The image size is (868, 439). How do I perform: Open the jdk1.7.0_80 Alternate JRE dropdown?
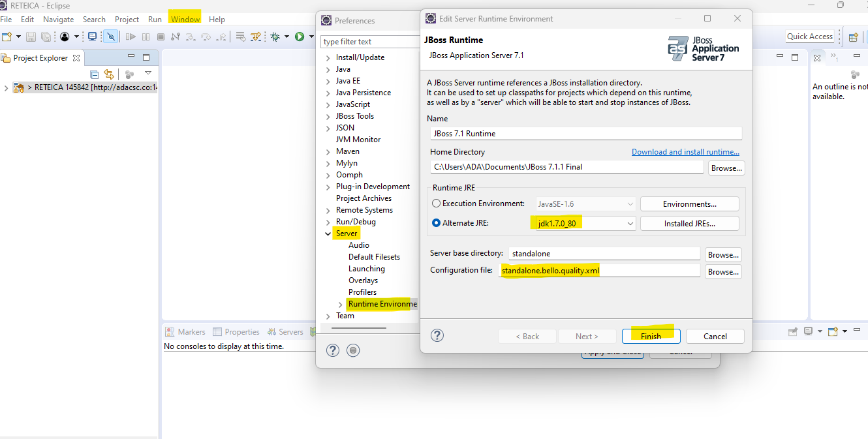pyautogui.click(x=630, y=224)
